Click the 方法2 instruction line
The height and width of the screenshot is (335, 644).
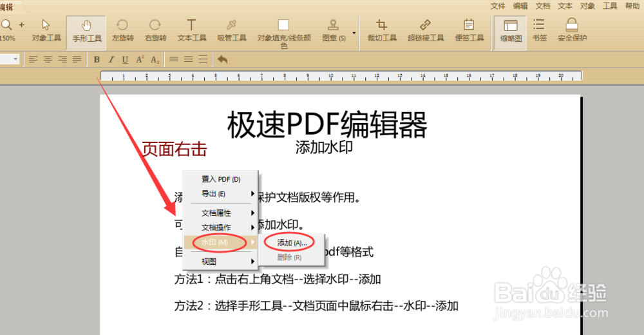click(316, 306)
